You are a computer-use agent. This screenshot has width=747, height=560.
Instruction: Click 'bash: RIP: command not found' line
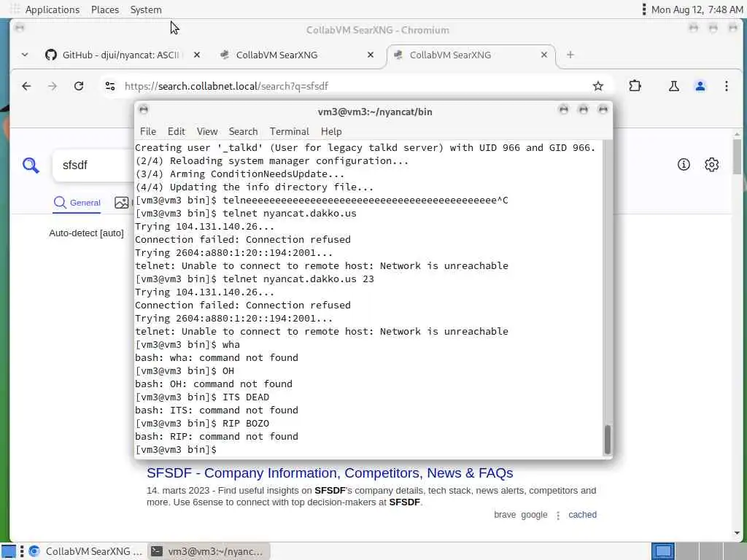217,437
